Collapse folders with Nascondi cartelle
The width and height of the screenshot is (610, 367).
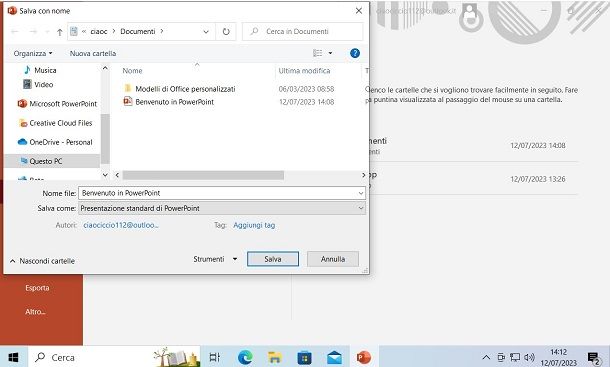[x=42, y=261]
